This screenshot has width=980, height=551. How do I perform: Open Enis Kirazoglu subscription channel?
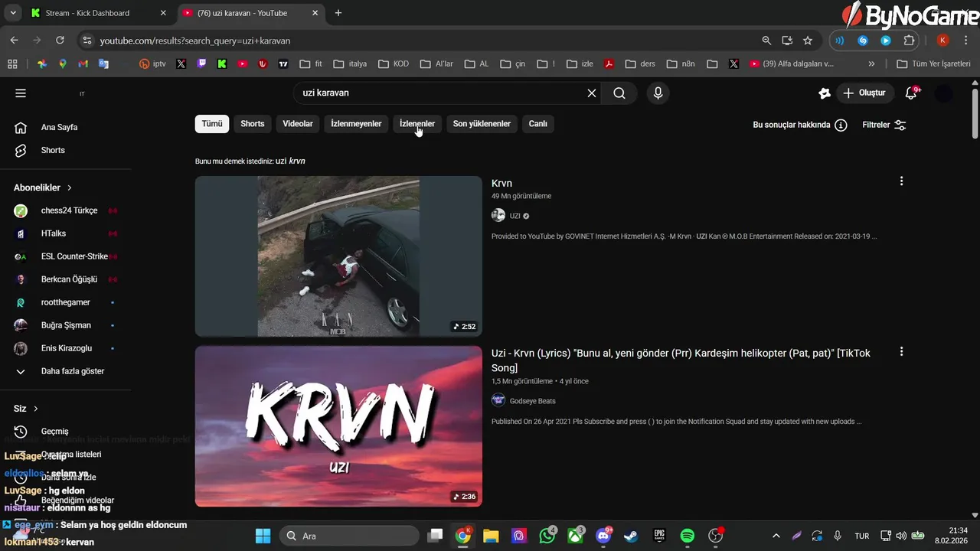tap(67, 348)
